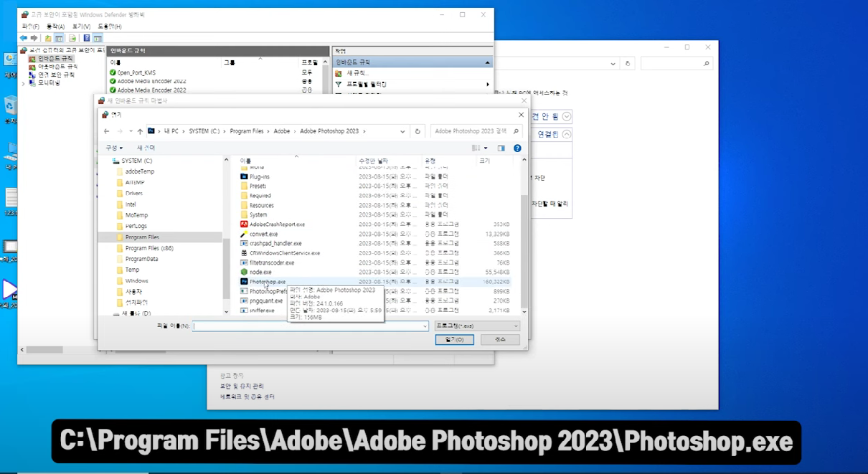The height and width of the screenshot is (474, 868).
Task: Click help icon in Firewall toolbar
Action: pyautogui.click(x=87, y=38)
